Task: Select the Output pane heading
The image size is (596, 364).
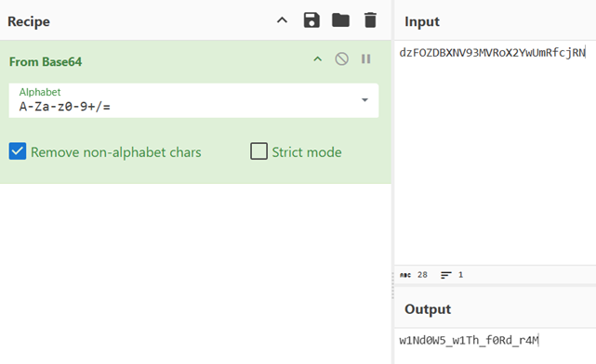Action: click(x=428, y=309)
